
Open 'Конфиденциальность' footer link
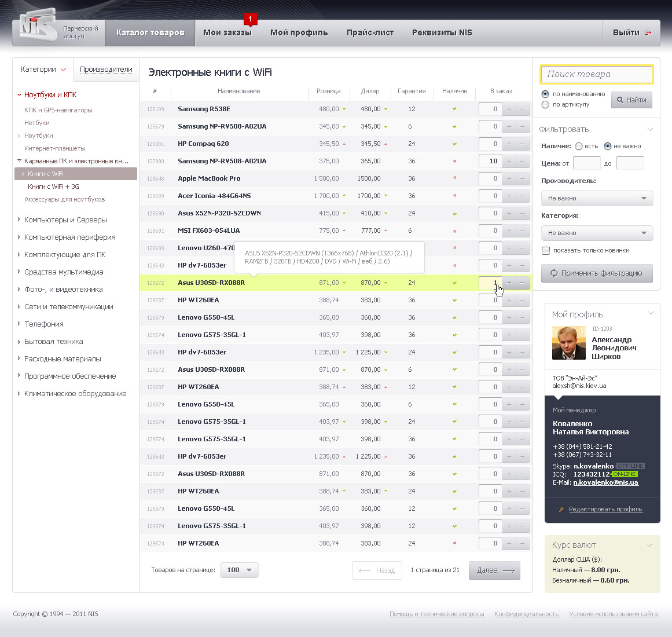(x=527, y=614)
